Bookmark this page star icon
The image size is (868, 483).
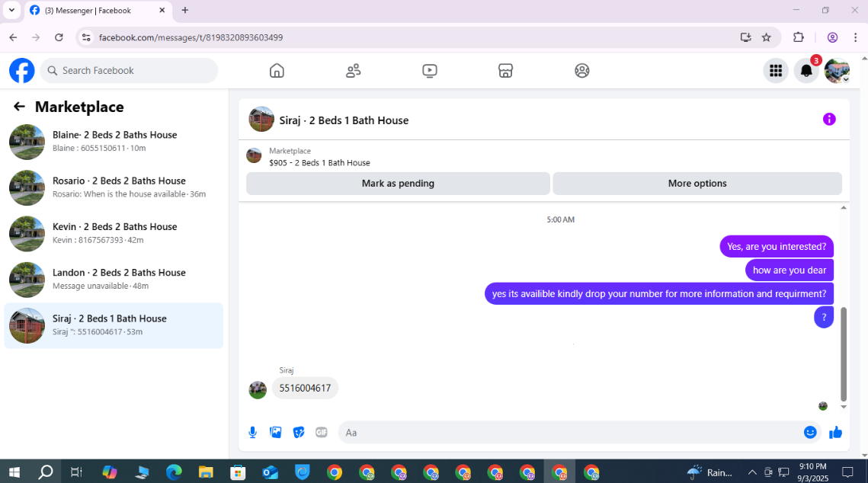pyautogui.click(x=766, y=37)
